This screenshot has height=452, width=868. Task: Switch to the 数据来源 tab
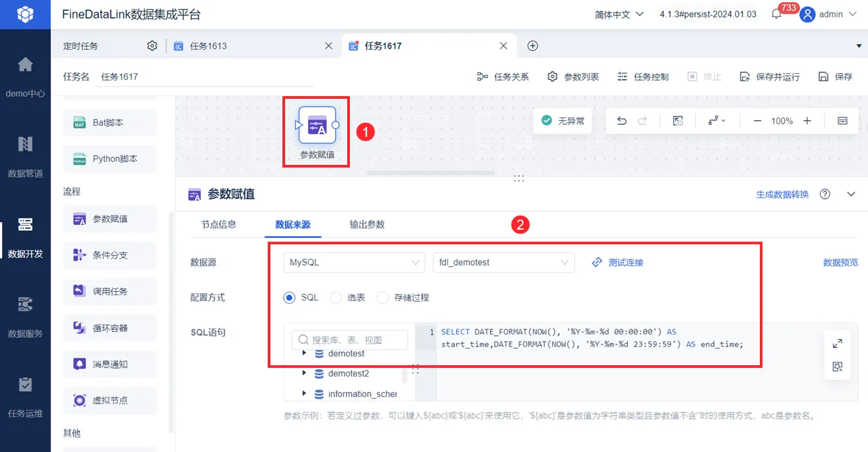(292, 224)
